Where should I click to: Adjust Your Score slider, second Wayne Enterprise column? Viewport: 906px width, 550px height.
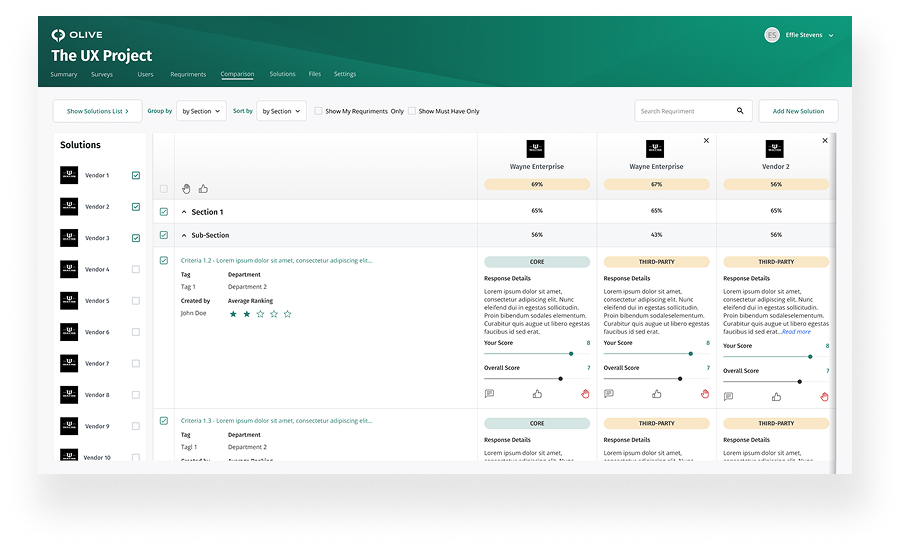coord(690,354)
